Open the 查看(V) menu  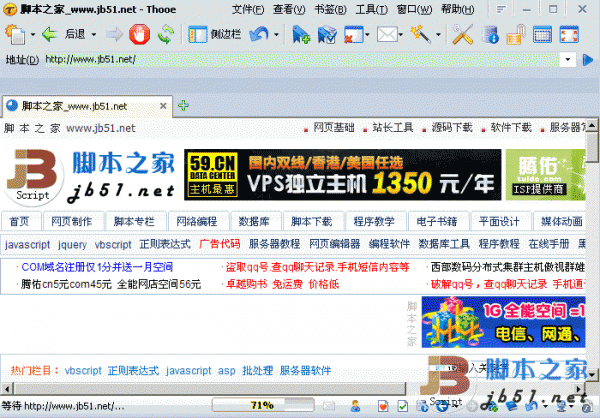[289, 9]
